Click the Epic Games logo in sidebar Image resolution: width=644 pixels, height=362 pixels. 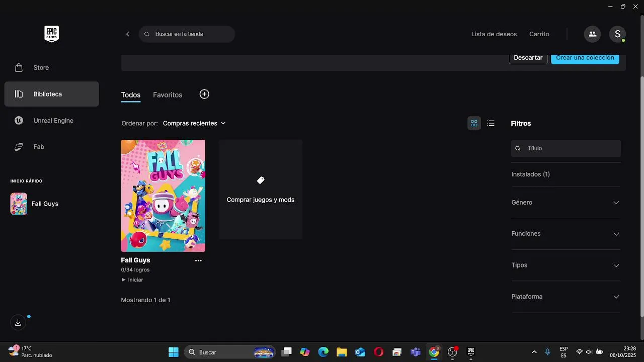52,34
